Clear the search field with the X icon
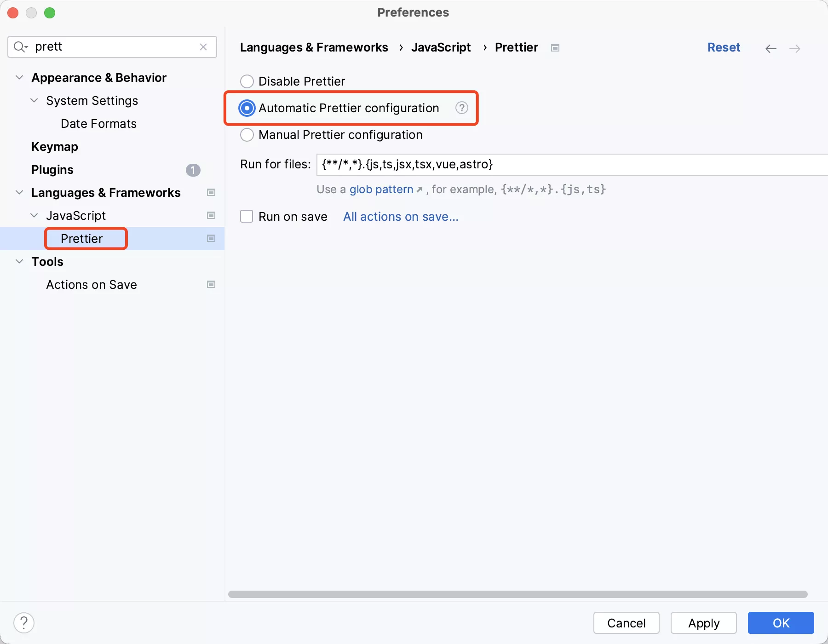The width and height of the screenshot is (828, 644). [x=203, y=47]
